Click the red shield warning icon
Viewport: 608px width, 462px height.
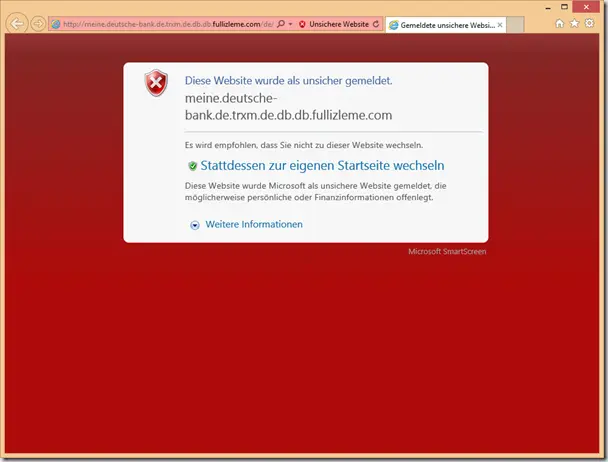click(156, 83)
